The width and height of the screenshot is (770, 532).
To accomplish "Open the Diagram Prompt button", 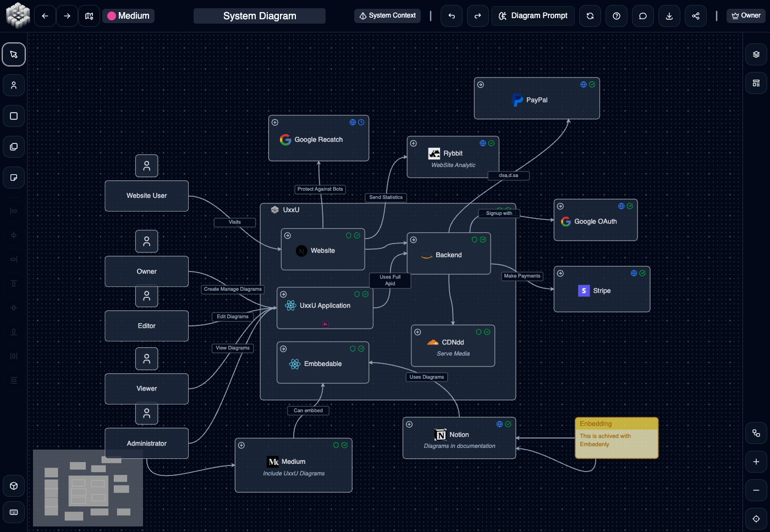I will pyautogui.click(x=533, y=16).
